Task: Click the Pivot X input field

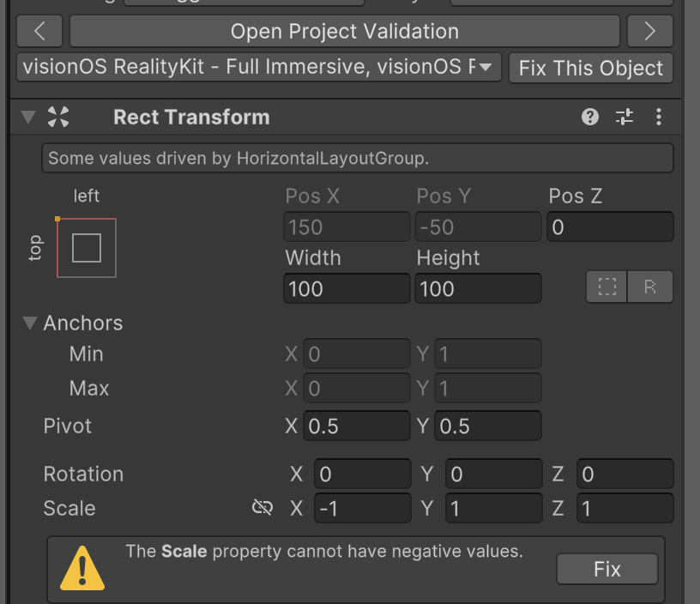Action: pos(356,426)
